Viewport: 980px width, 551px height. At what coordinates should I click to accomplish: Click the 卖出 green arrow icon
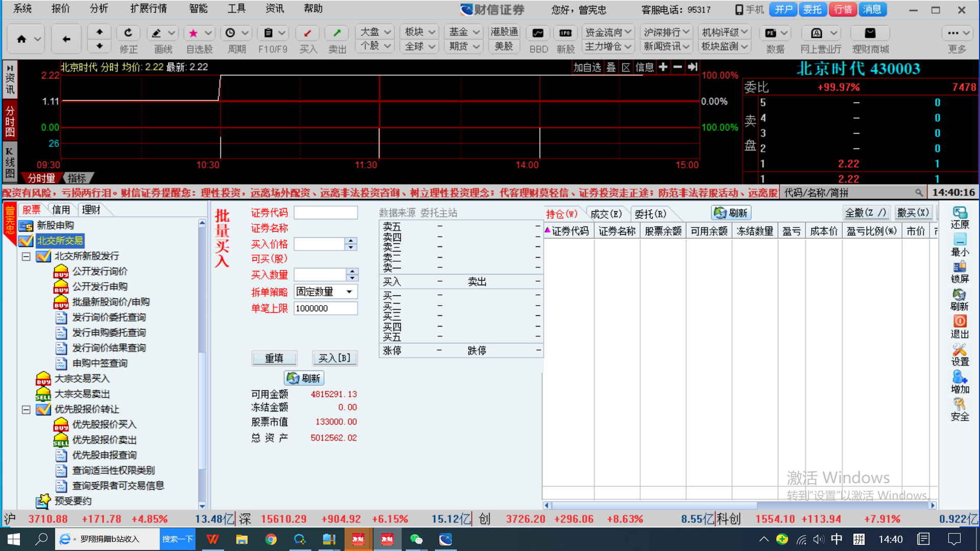337,33
